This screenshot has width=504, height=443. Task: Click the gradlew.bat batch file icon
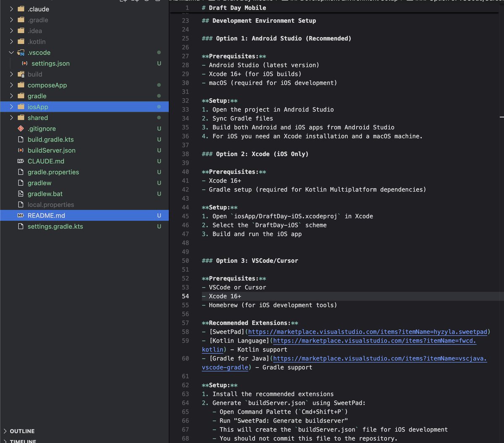pos(21,194)
